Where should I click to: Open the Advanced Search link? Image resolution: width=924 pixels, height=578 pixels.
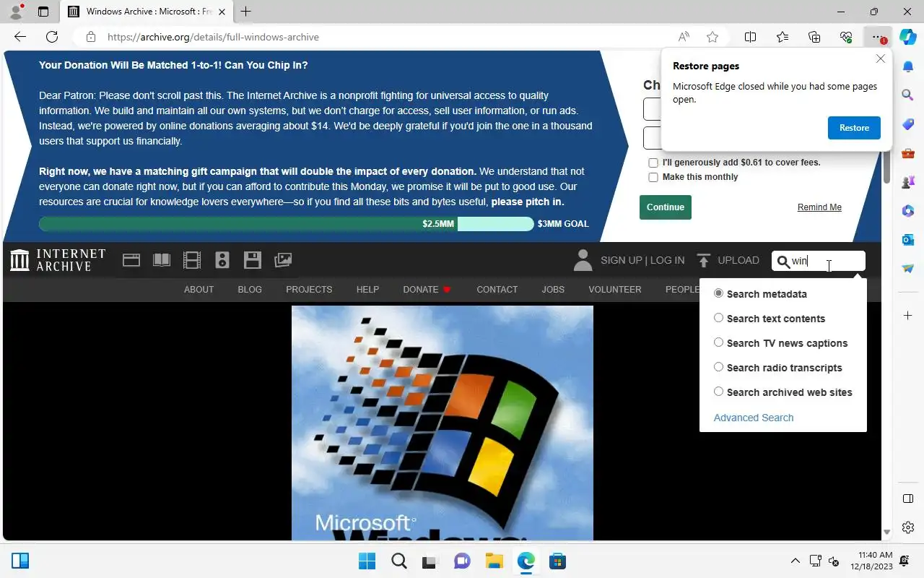click(754, 418)
